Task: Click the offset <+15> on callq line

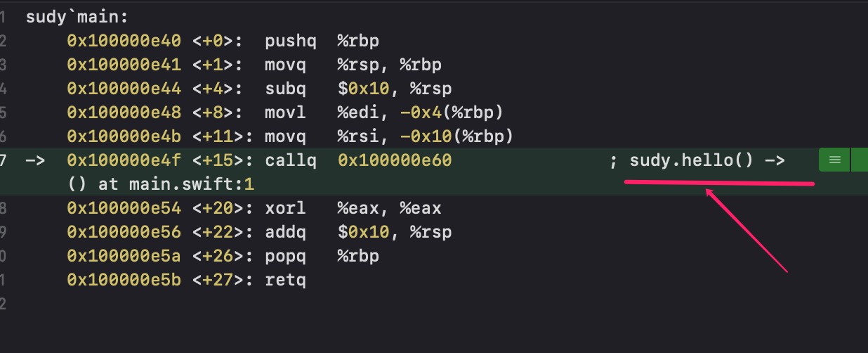Action: [x=218, y=160]
